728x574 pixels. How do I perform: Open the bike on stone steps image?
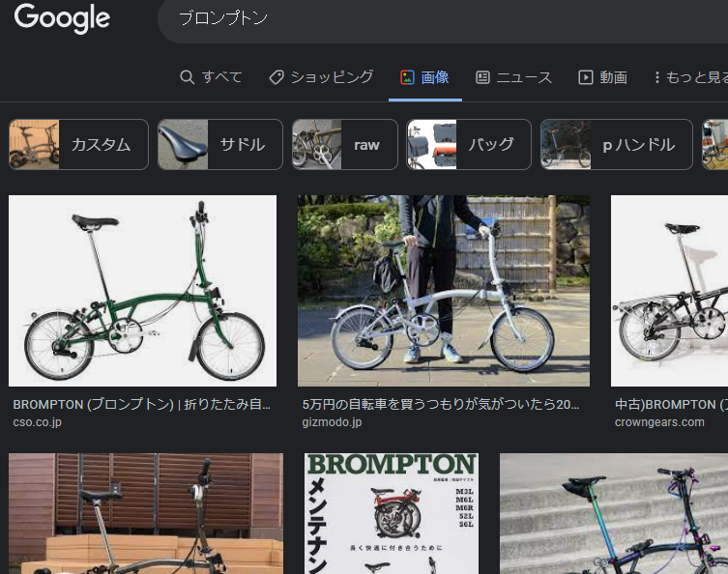tap(614, 514)
